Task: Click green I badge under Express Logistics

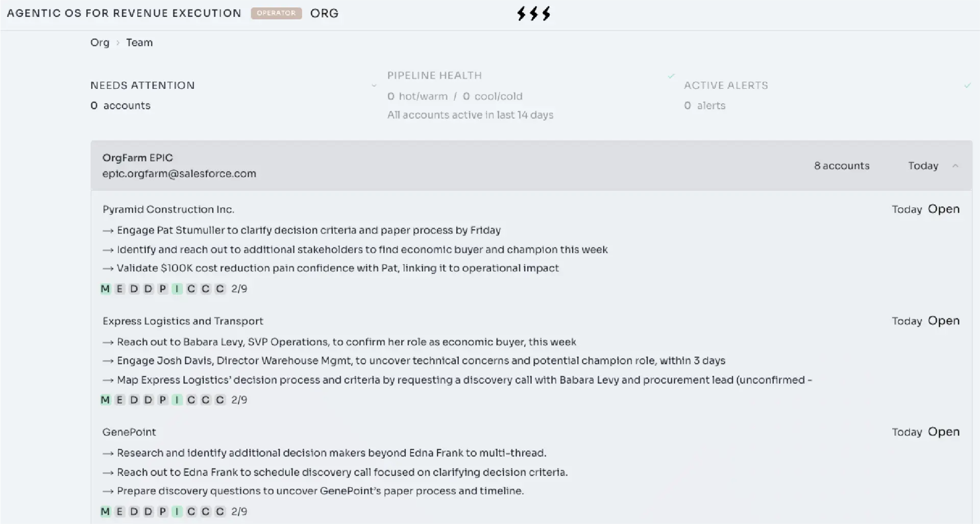Action: point(177,400)
